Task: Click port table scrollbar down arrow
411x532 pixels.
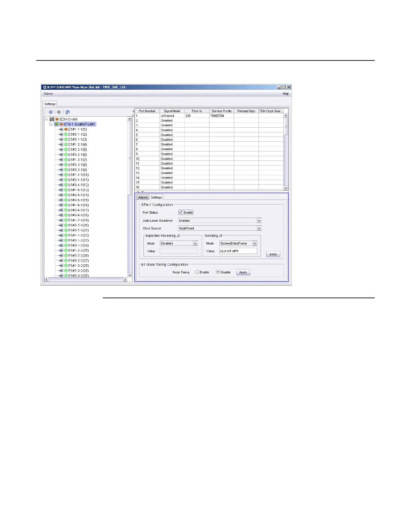Action: [286, 188]
